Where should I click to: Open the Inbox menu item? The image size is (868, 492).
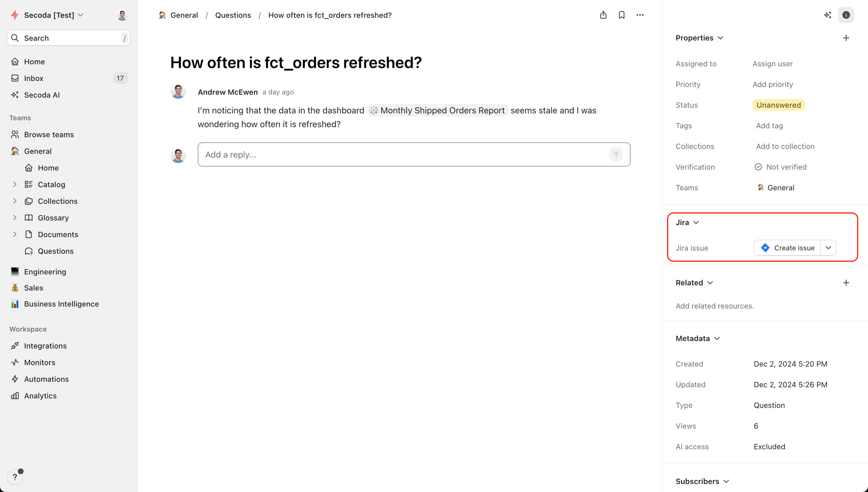point(34,78)
